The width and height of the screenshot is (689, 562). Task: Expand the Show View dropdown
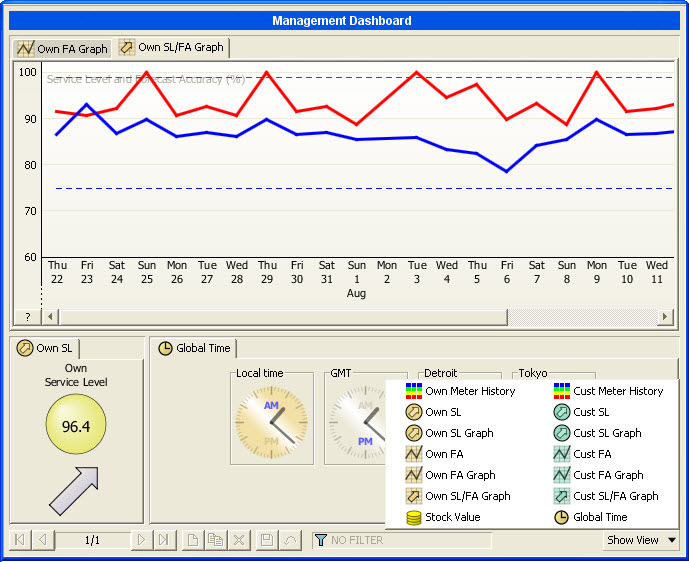[x=642, y=540]
